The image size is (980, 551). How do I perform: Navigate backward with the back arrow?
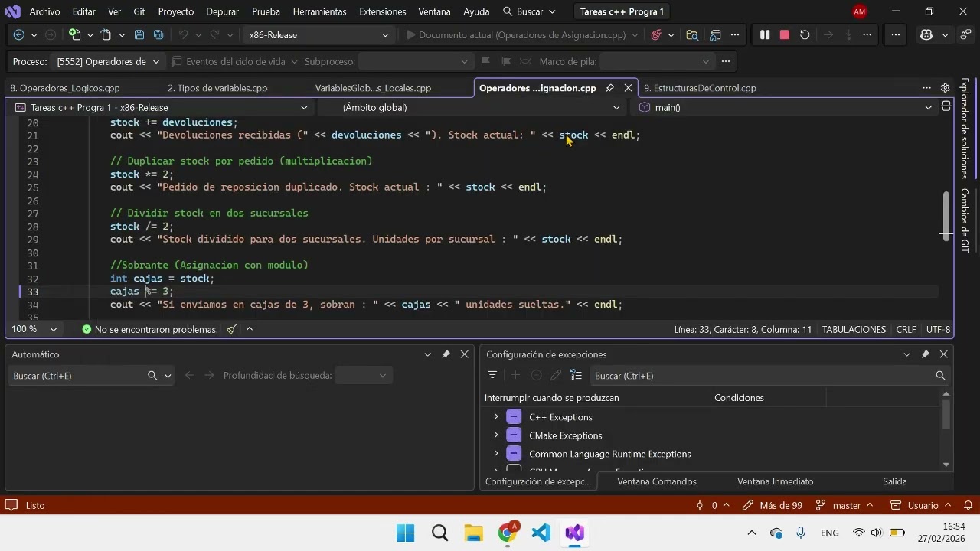pyautogui.click(x=19, y=34)
